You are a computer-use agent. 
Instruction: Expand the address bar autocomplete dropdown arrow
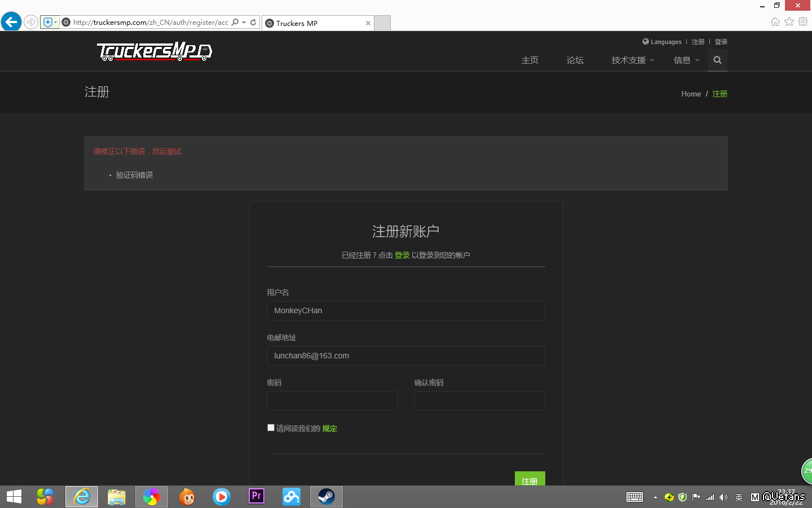244,23
